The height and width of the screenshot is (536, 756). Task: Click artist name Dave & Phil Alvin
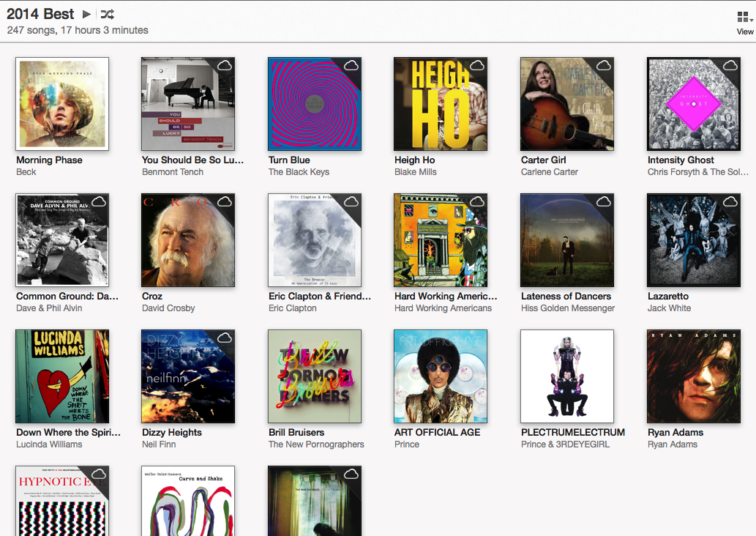49,308
